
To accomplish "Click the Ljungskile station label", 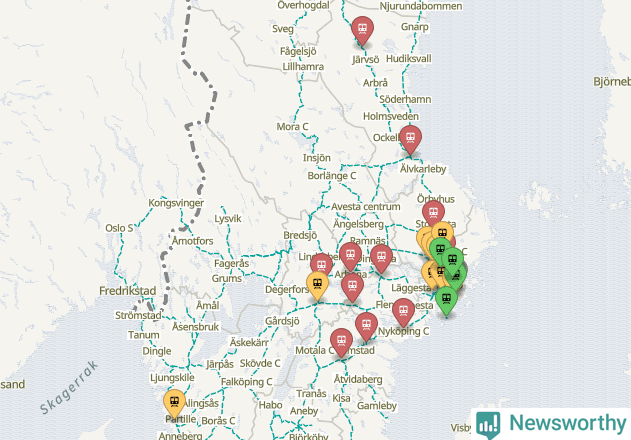I will tap(172, 378).
